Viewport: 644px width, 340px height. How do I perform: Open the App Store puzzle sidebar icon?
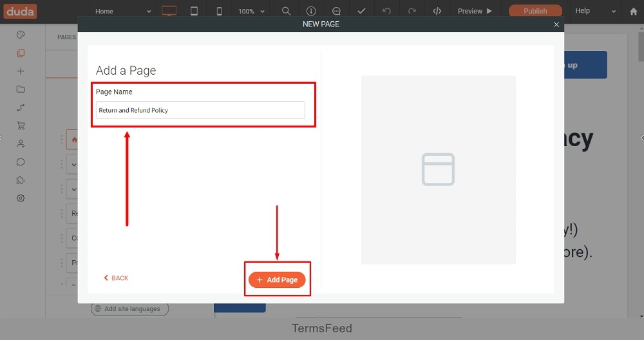pyautogui.click(x=21, y=180)
